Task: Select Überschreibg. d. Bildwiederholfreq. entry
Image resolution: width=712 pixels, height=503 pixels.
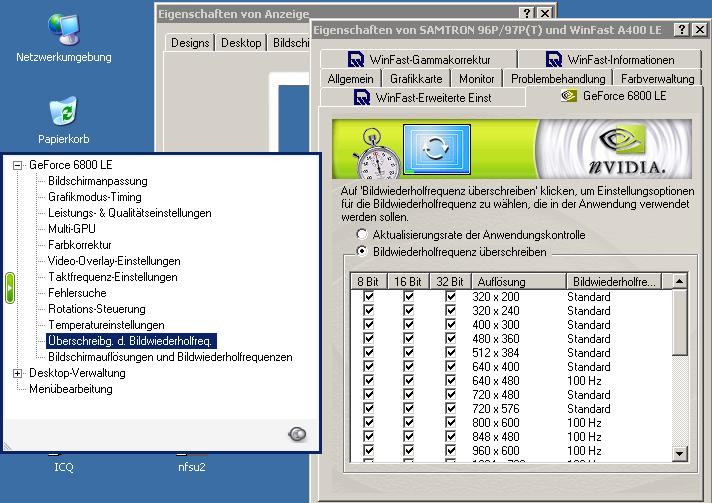Action: point(131,341)
